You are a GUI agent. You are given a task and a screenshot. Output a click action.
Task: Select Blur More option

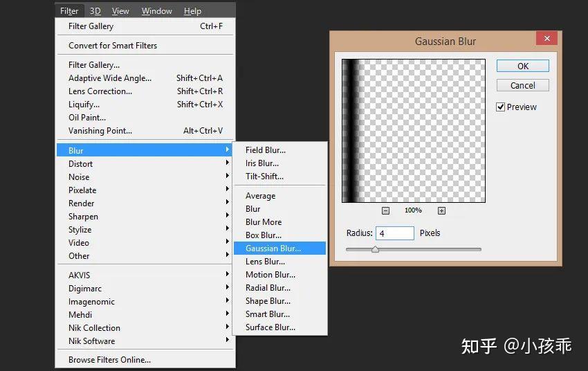279,221
